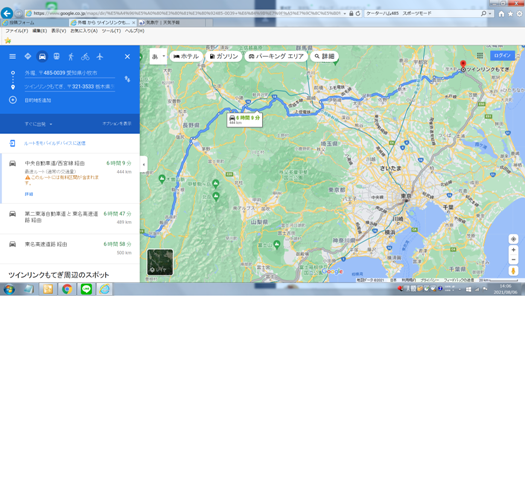The height and width of the screenshot is (480, 525).
Task: Switch to the satellite layer thumbnail
Action: [x=160, y=262]
